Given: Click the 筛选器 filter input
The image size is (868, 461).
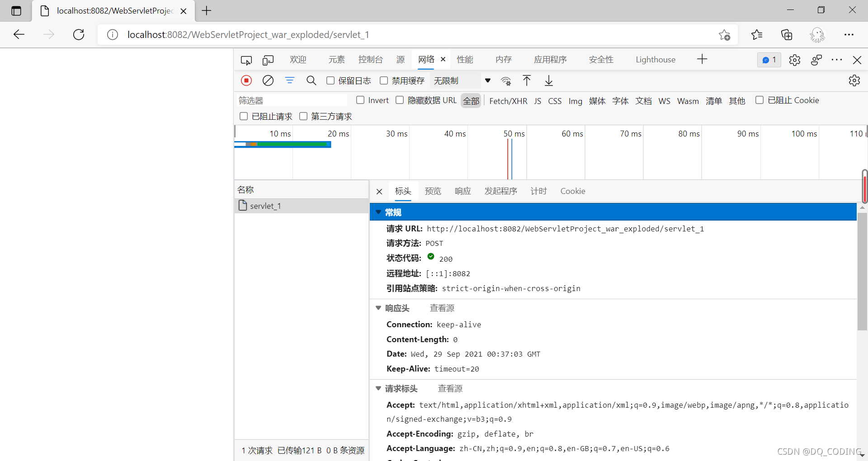Looking at the screenshot, I should point(292,100).
